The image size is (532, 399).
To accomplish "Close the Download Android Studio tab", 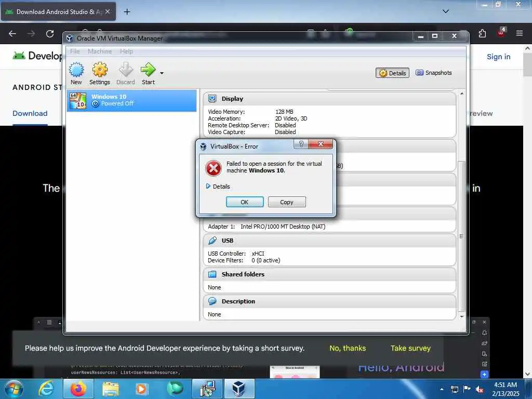I will [108, 11].
